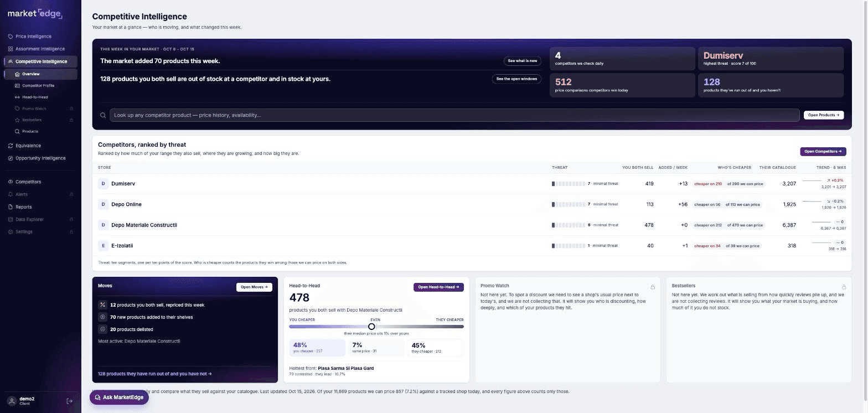Click the plus icon for new products

pos(102,317)
